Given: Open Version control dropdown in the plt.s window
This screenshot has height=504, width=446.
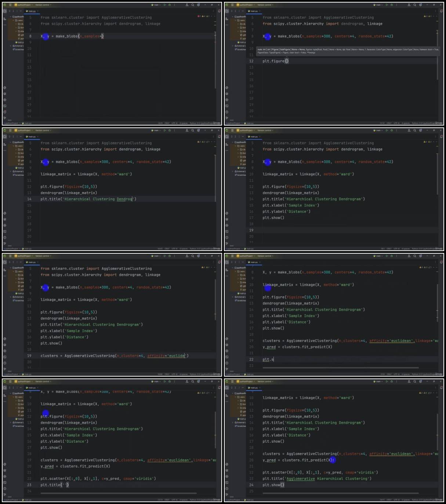Looking at the screenshot, I should pos(265,256).
